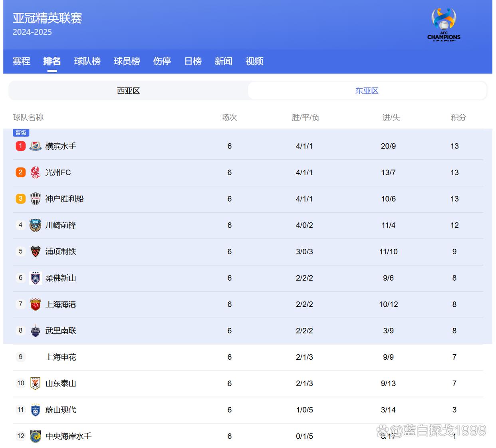
Task: Select the 排名 tab
Action: [x=52, y=61]
